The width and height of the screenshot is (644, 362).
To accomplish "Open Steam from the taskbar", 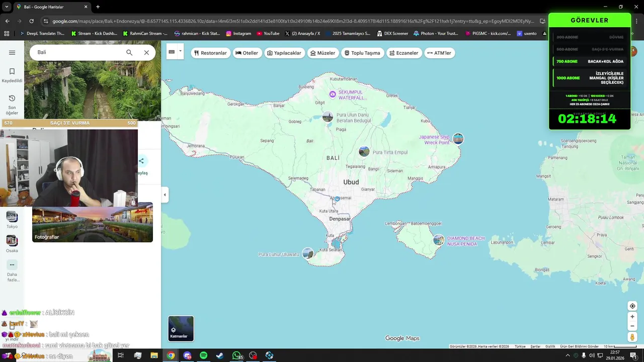I will coord(220,355).
